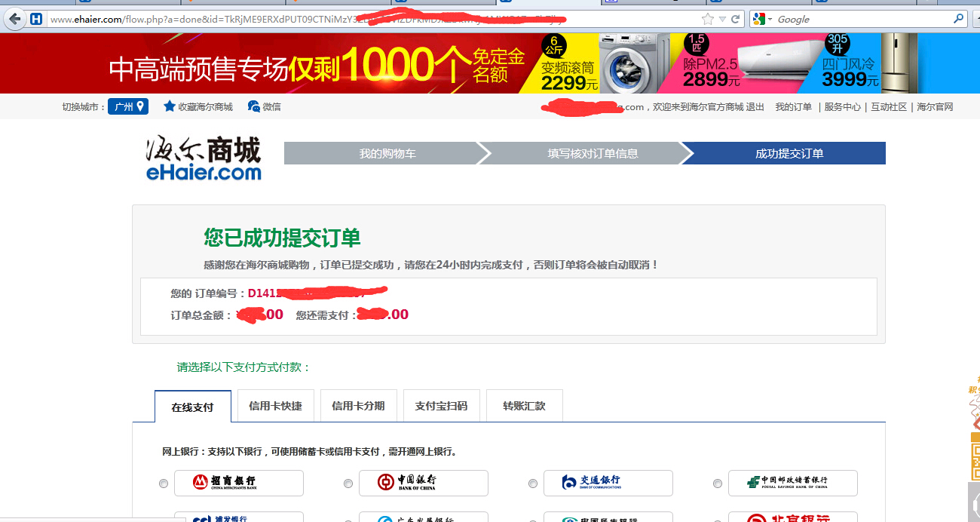Select the 在线支付 tab
Screen dimensions: 980x522
pos(192,407)
